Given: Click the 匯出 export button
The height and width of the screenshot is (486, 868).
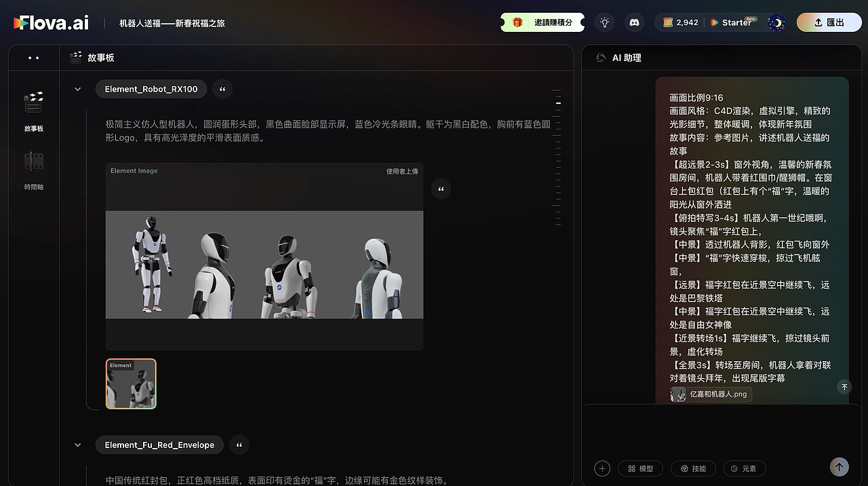Looking at the screenshot, I should click(x=829, y=22).
